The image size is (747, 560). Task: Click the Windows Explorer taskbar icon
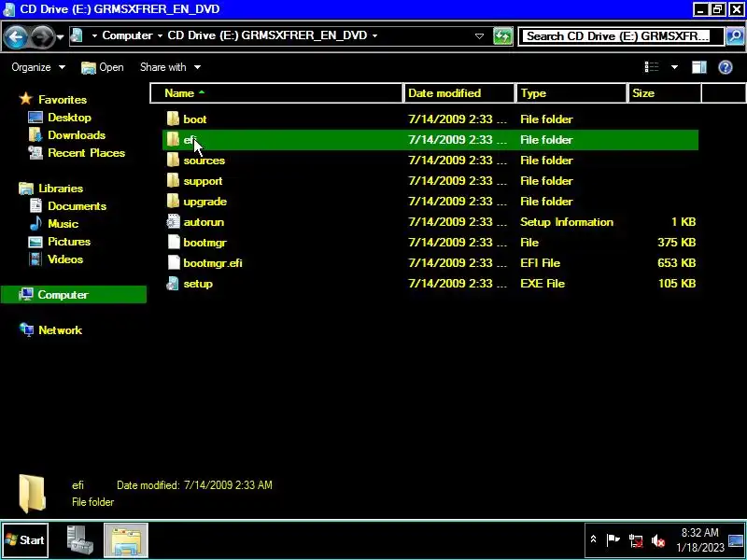126,540
